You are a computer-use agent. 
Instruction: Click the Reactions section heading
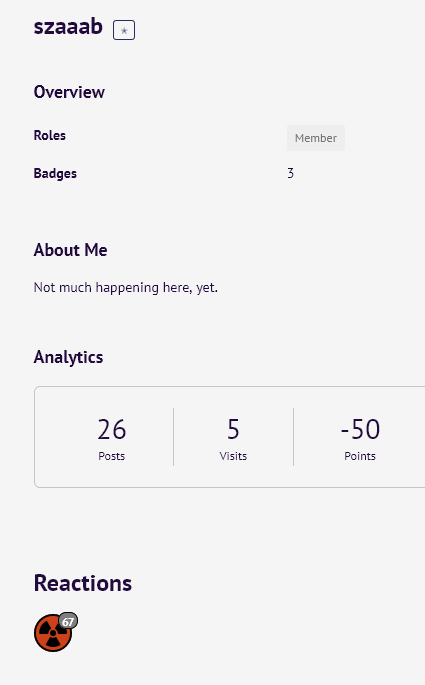click(83, 583)
